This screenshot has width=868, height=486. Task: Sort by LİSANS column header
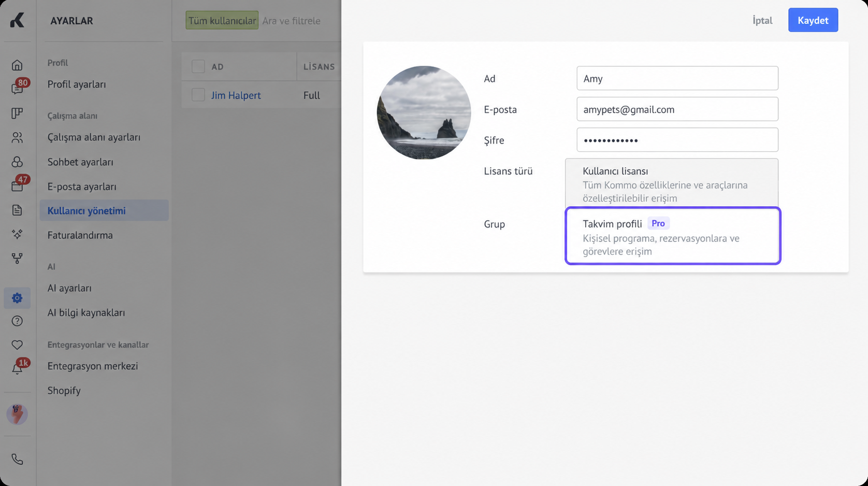[319, 67]
